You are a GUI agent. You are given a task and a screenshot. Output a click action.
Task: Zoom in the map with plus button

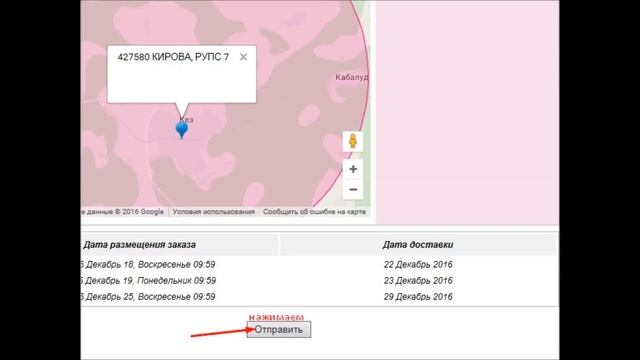353,169
